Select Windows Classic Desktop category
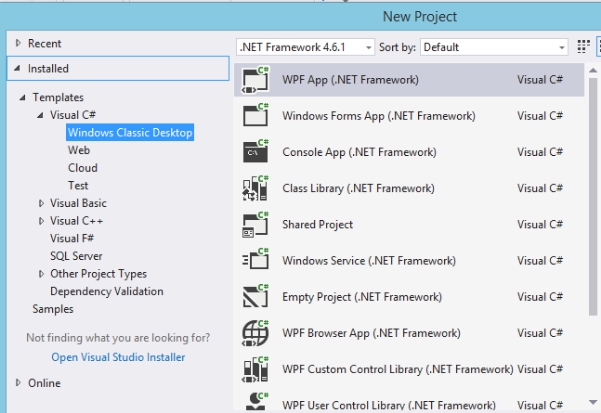The image size is (601, 413). coord(130,133)
